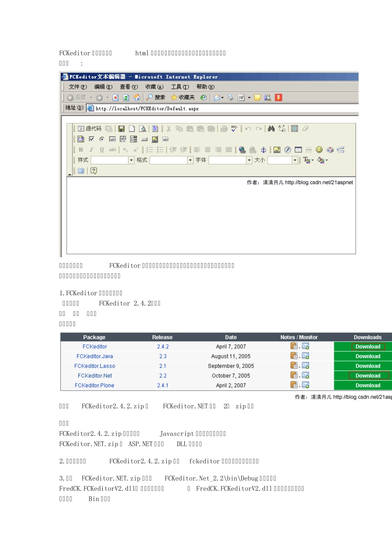This screenshot has height=555, width=392.
Task: Open the FCKeditor.Java package link
Action: click(95, 356)
